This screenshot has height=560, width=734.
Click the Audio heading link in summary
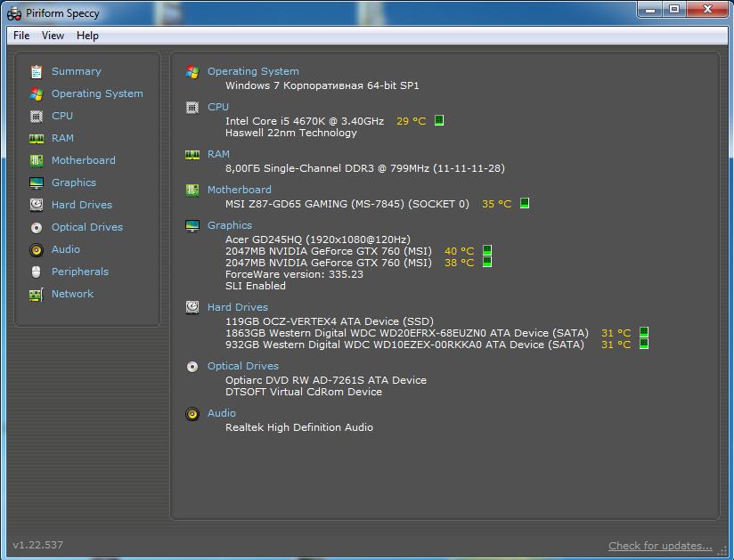[x=222, y=413]
